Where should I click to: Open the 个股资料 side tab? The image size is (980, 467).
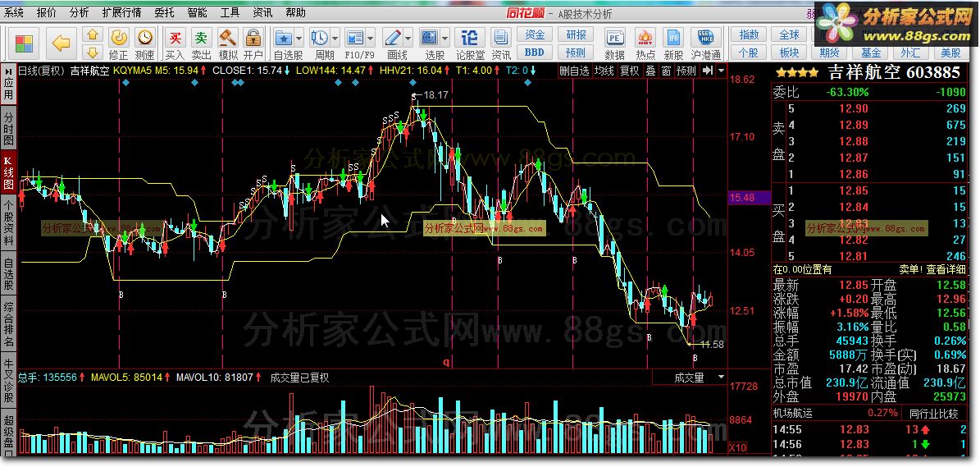[x=9, y=222]
